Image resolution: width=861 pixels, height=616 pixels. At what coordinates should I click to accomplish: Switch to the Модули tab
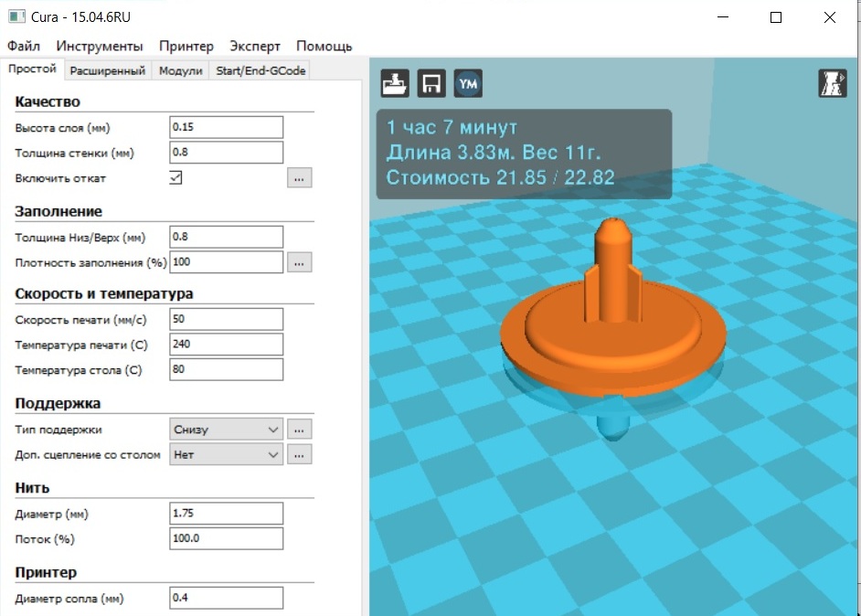pos(181,70)
